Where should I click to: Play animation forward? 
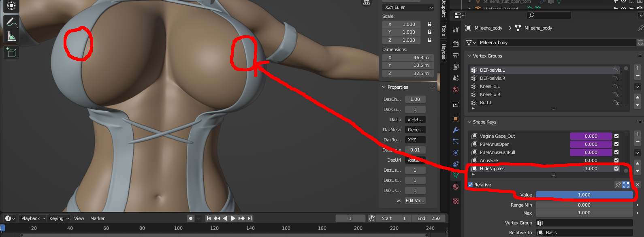(x=233, y=218)
